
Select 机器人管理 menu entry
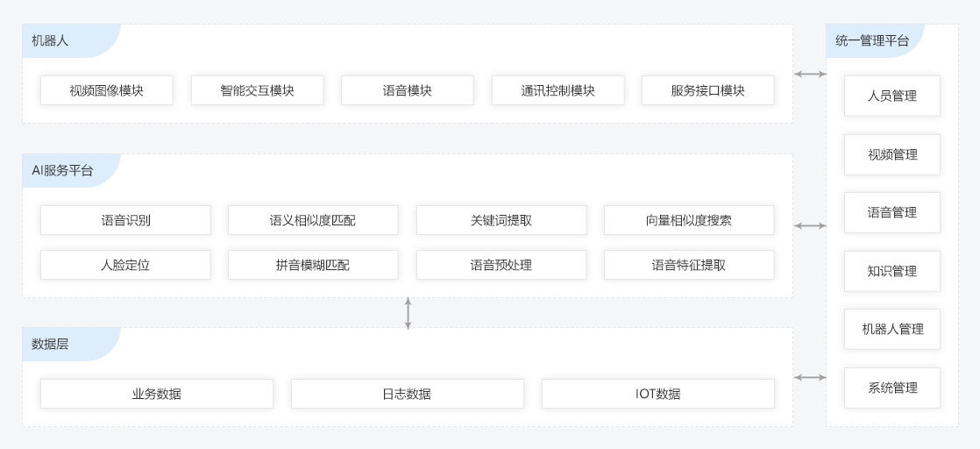point(891,329)
